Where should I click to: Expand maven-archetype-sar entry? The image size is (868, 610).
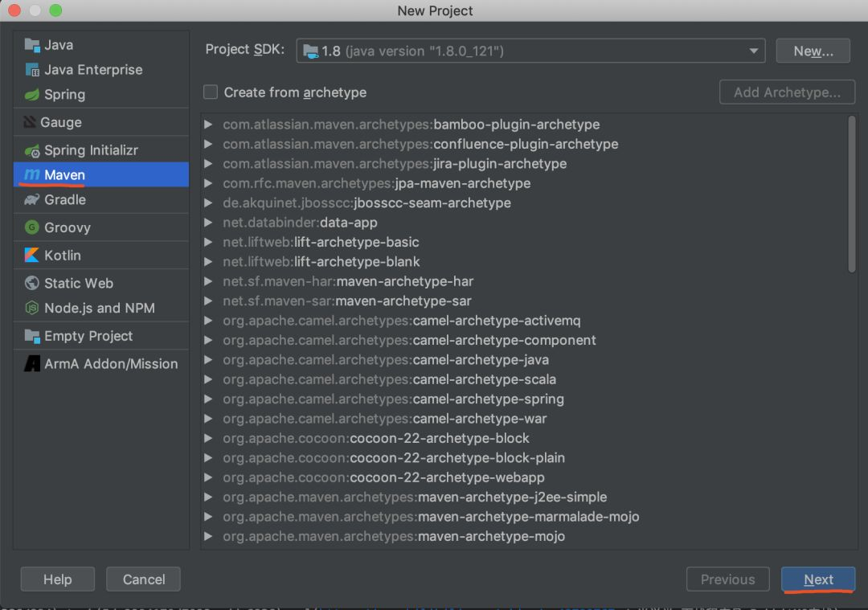(x=208, y=301)
